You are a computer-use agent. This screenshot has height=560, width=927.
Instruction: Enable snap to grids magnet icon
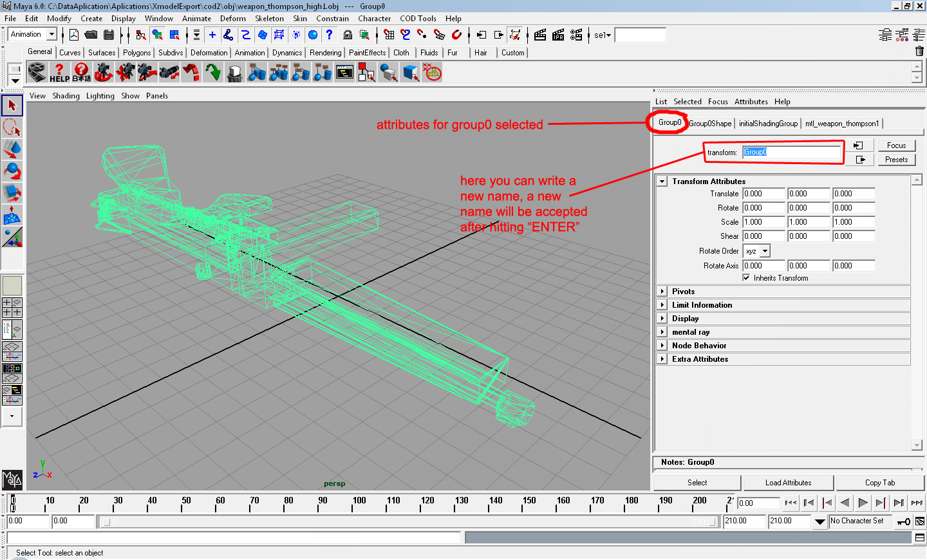point(389,35)
